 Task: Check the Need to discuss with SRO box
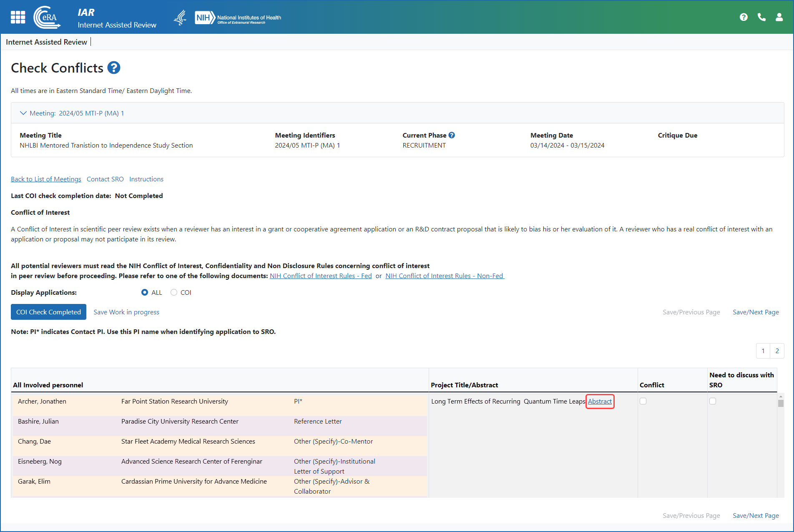point(713,401)
